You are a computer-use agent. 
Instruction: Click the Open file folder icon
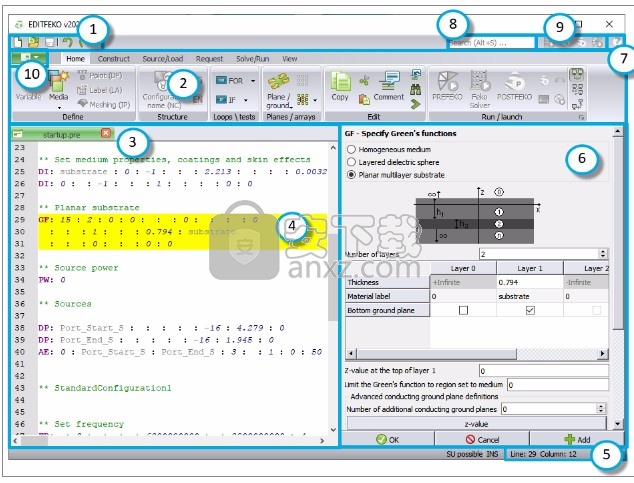click(x=34, y=42)
